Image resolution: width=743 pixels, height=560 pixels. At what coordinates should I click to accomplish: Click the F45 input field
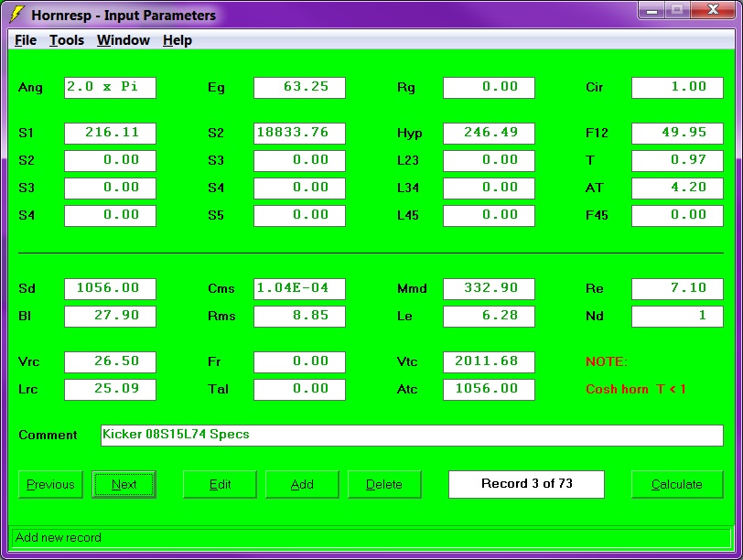point(678,216)
